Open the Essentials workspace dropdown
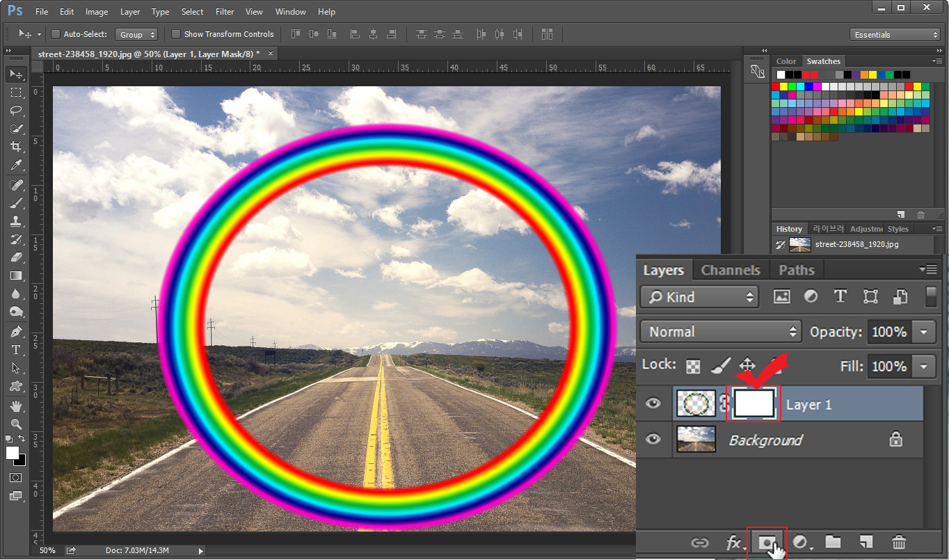The width and height of the screenshot is (949, 560). point(895,34)
